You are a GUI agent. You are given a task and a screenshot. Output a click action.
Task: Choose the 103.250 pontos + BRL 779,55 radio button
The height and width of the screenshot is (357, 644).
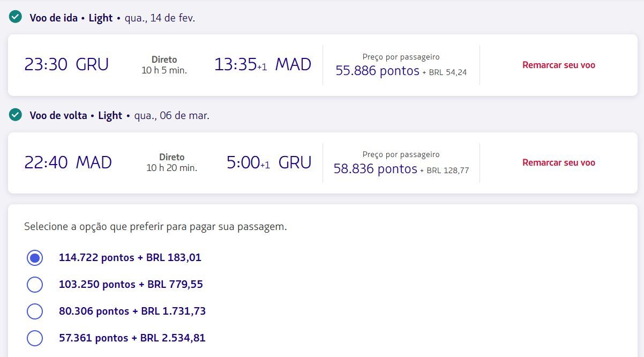pos(35,285)
